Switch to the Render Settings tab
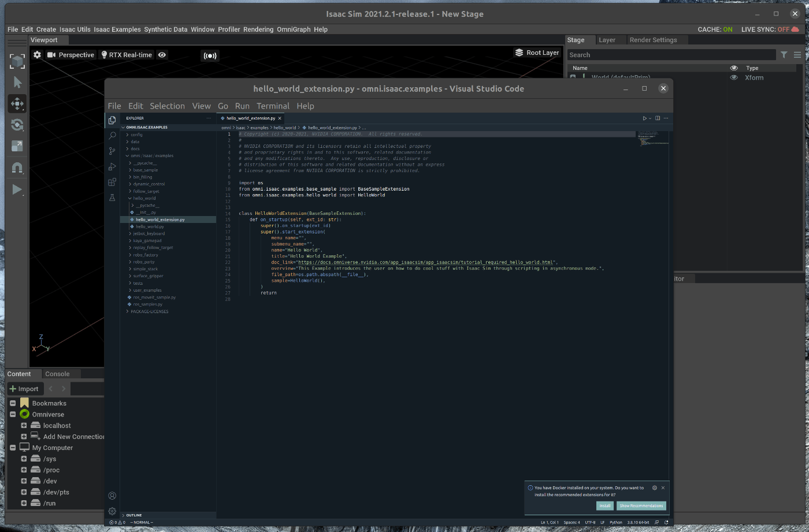Image resolution: width=809 pixels, height=532 pixels. click(653, 40)
